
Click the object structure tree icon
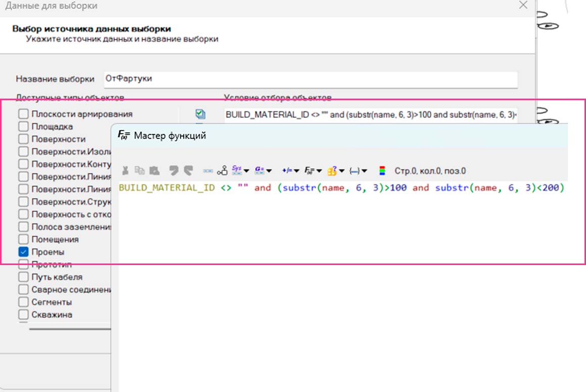coord(222,171)
